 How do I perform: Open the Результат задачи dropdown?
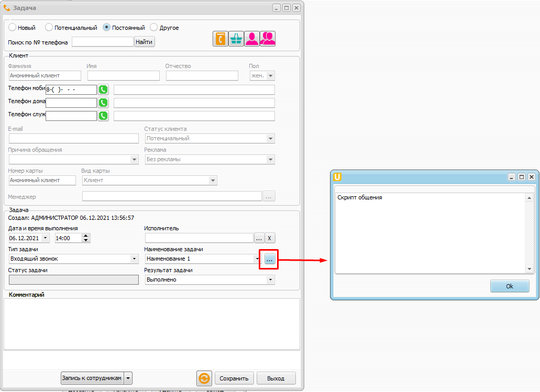[x=270, y=280]
